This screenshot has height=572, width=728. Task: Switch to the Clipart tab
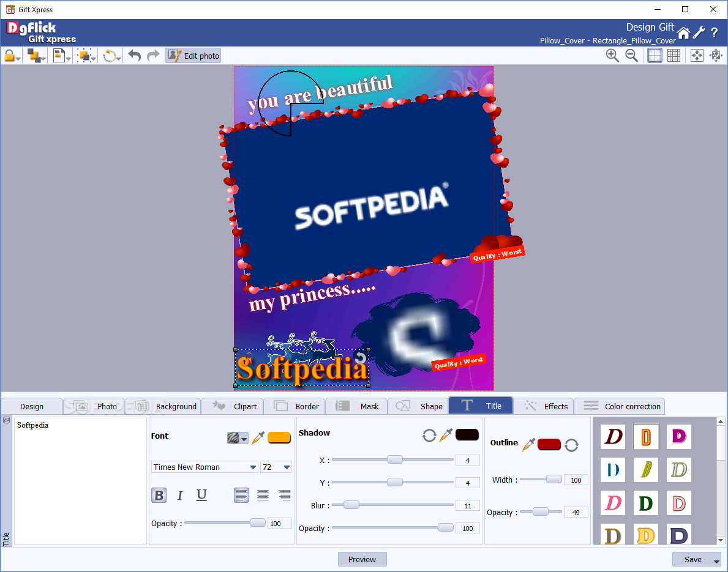coord(233,406)
